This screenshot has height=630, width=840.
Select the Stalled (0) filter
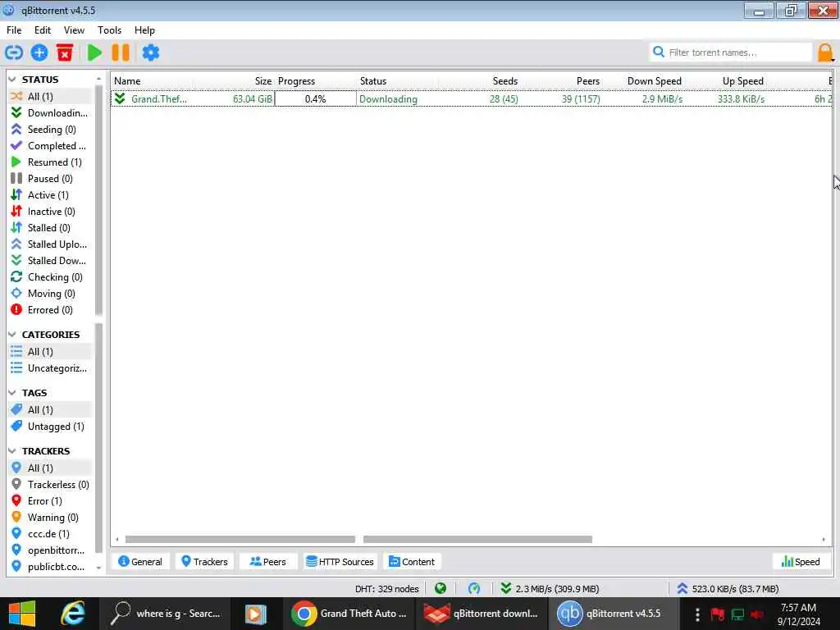click(50, 228)
